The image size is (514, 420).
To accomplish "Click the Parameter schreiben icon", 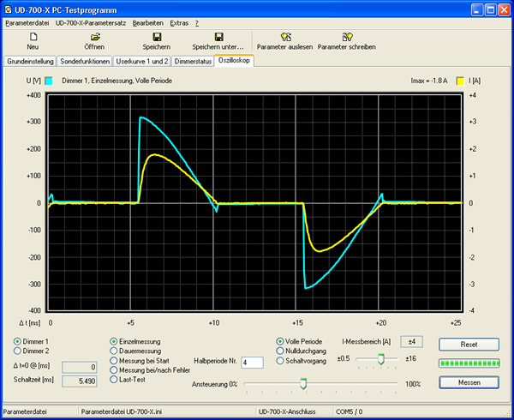I will point(347,37).
